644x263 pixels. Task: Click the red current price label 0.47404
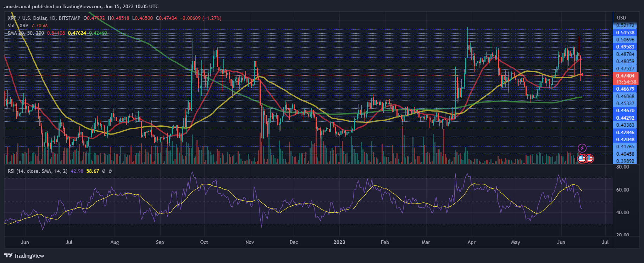[625, 76]
